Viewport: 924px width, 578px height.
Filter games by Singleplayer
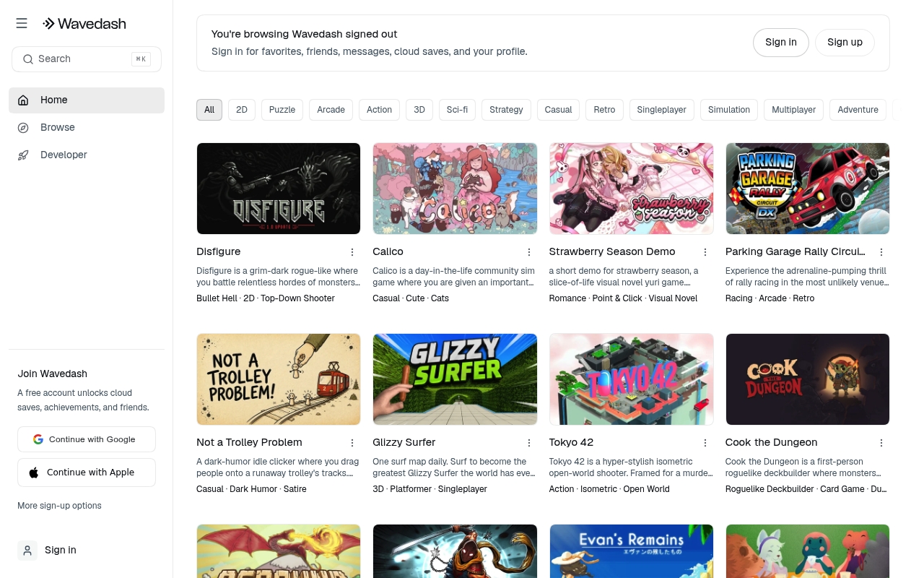tap(662, 110)
